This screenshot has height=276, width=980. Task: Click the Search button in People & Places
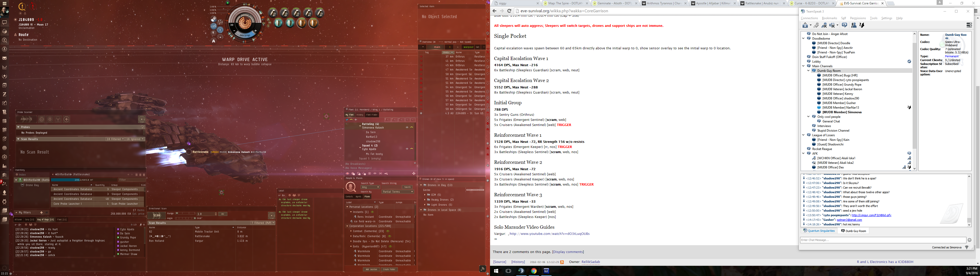408,187
